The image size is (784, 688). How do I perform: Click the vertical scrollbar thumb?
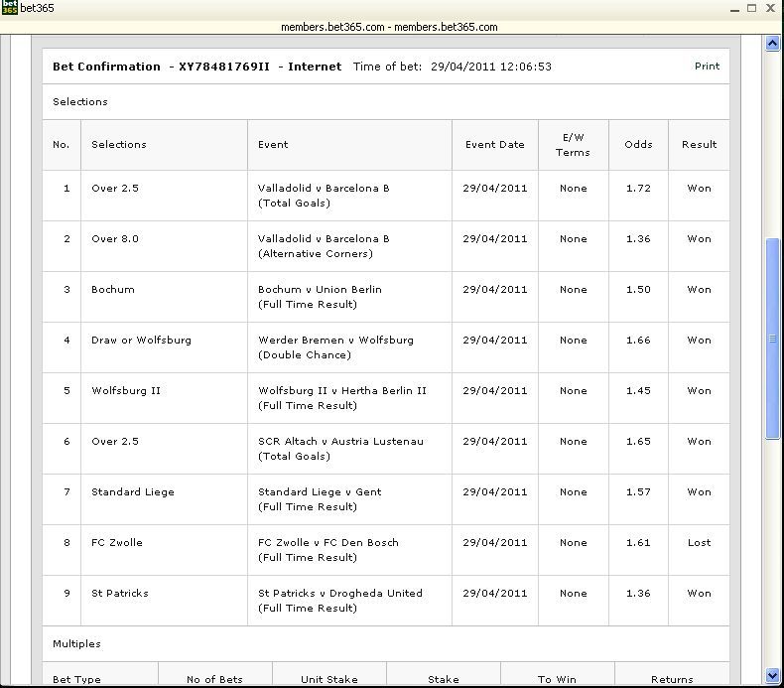pyautogui.click(x=772, y=339)
